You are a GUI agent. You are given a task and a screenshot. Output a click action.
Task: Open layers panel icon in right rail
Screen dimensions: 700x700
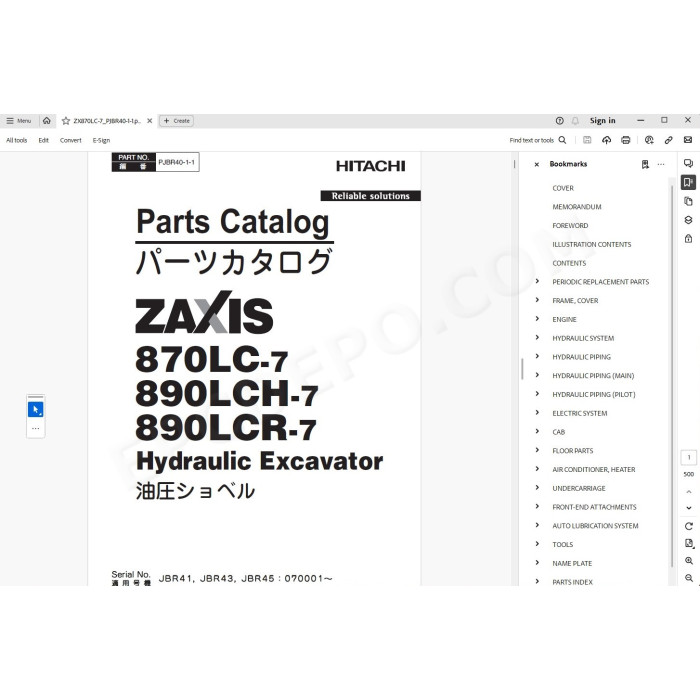coord(688,220)
